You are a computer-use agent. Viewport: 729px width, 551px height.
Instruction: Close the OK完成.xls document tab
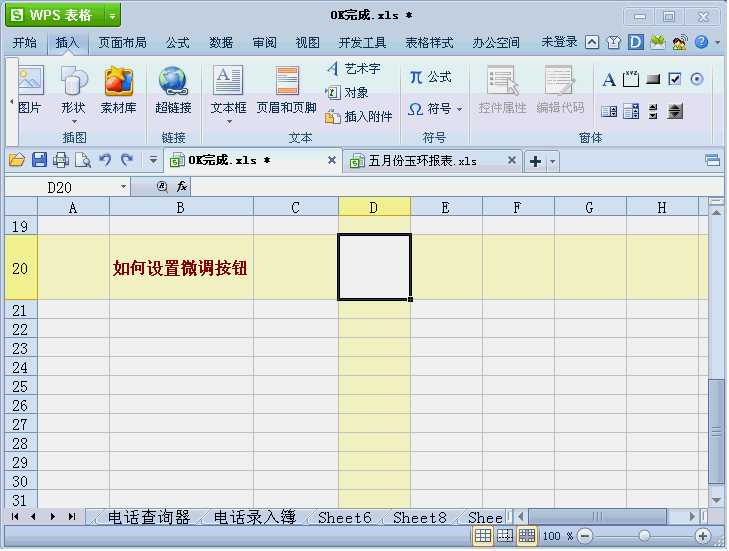331,160
